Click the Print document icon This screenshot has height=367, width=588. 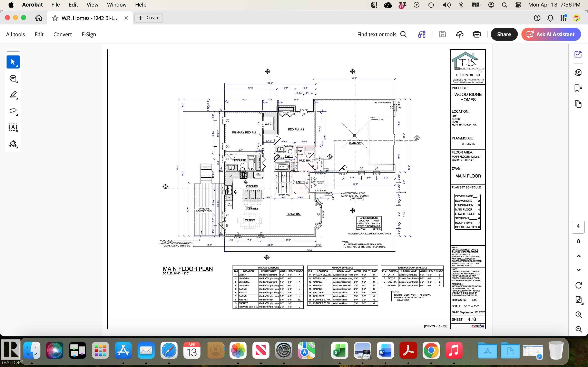point(477,34)
